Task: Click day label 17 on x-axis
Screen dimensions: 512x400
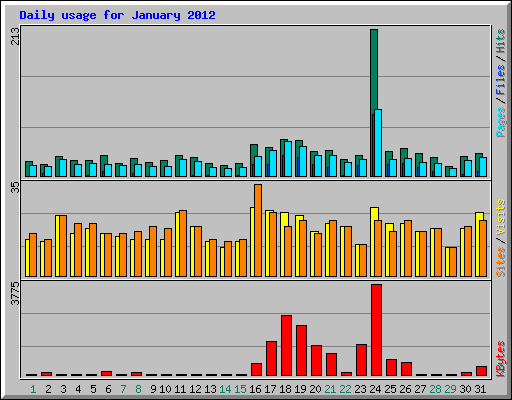Action: pyautogui.click(x=270, y=389)
